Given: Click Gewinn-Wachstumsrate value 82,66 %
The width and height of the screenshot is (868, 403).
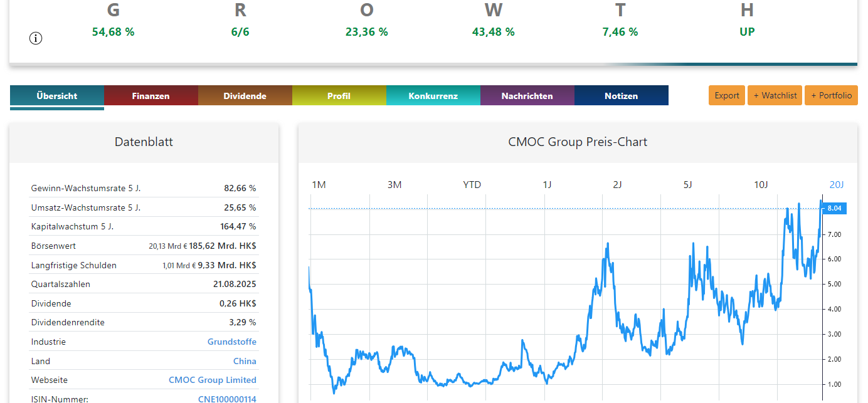Looking at the screenshot, I should click(x=240, y=188).
